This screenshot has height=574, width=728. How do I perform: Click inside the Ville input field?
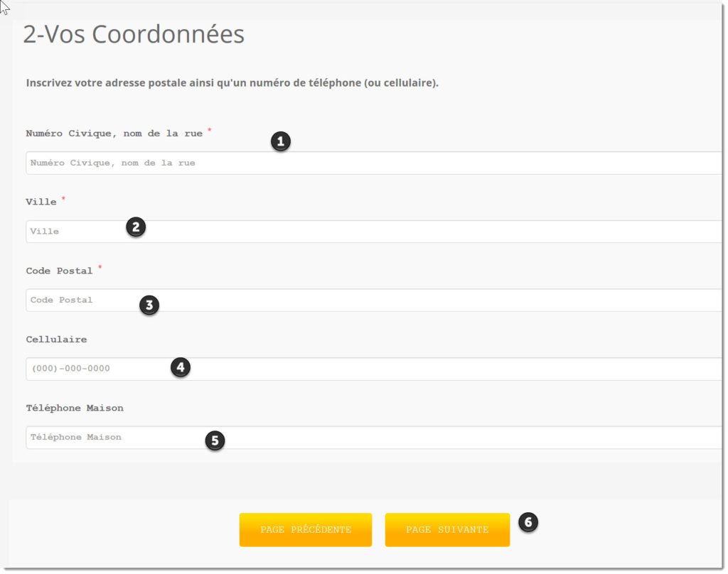point(374,232)
